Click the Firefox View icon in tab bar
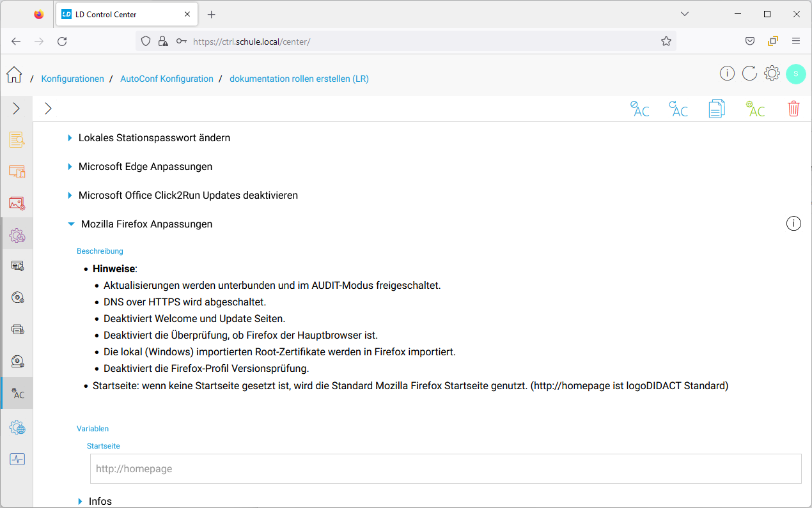 [39, 14]
